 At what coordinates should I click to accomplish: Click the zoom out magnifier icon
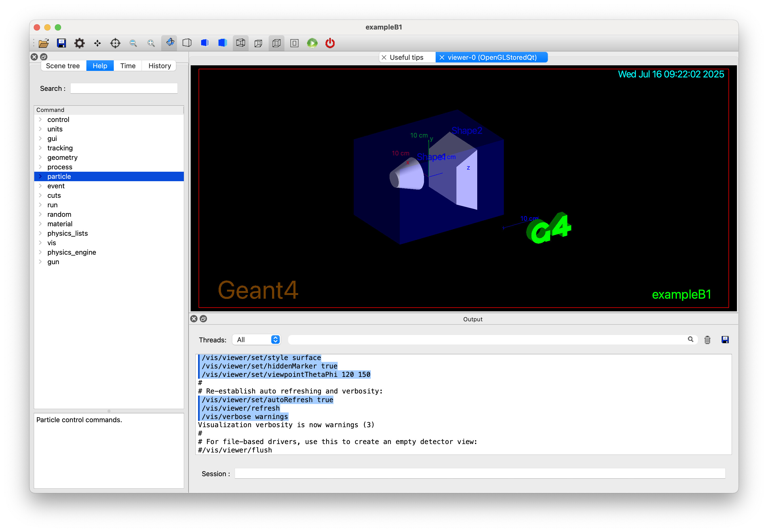point(133,43)
